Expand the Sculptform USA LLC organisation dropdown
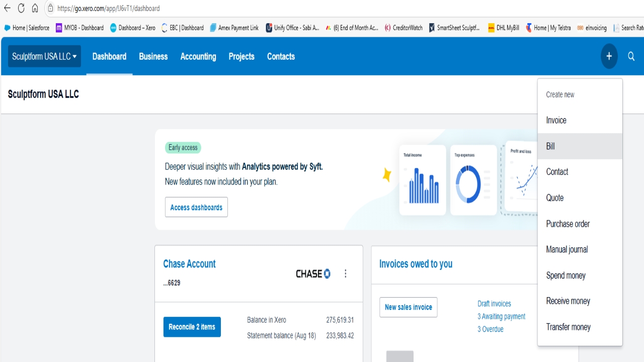Image resolution: width=644 pixels, height=362 pixels. point(44,56)
